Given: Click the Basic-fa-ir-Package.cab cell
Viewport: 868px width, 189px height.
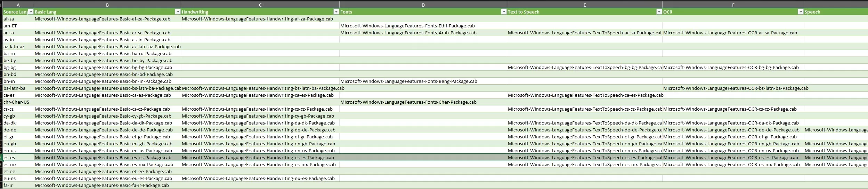Looking at the screenshot, I should pos(107,185).
